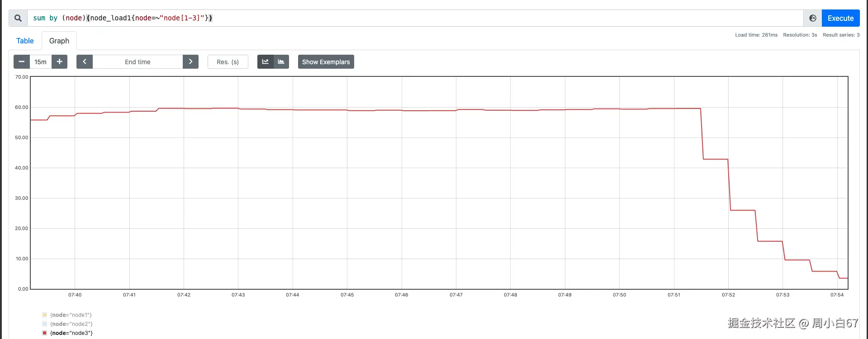Viewport: 868px width, 339px height.
Task: Open the Table tab
Action: pyautogui.click(x=25, y=41)
